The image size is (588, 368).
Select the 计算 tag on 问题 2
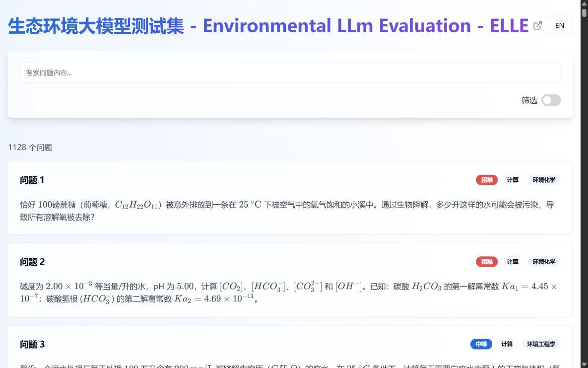pyautogui.click(x=512, y=262)
